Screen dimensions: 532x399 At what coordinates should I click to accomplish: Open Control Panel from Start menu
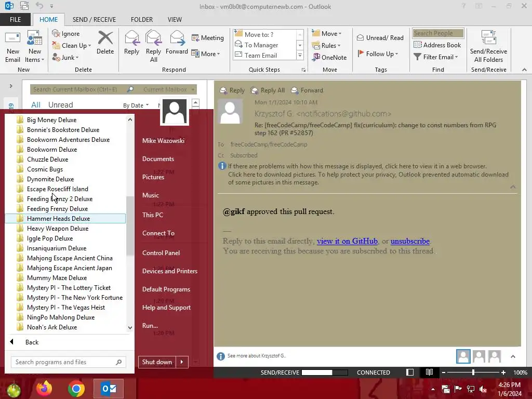tap(161, 253)
